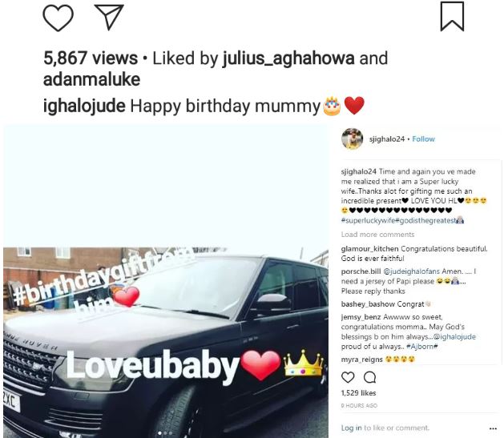Open the sjighalo24 profile picture
Screen dimensions: 504x438
[x=353, y=139]
